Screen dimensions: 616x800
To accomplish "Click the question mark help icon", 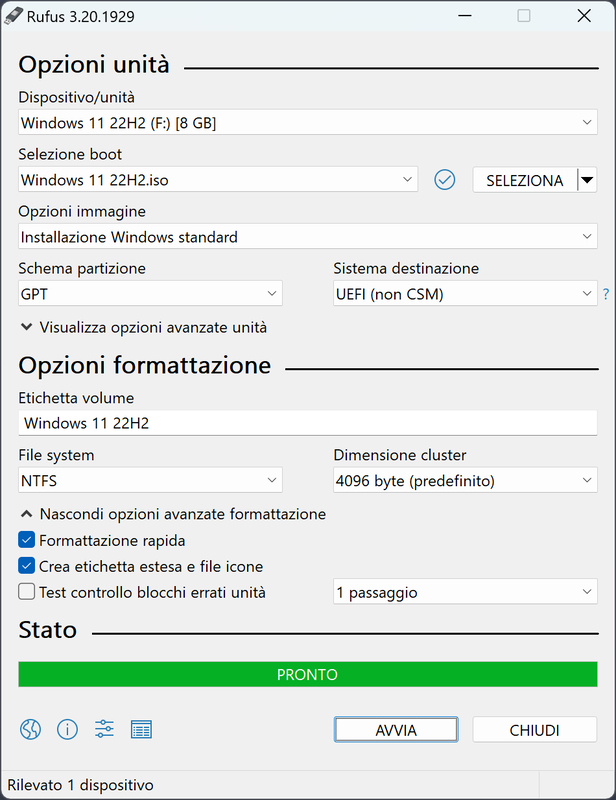I will [x=605, y=295].
